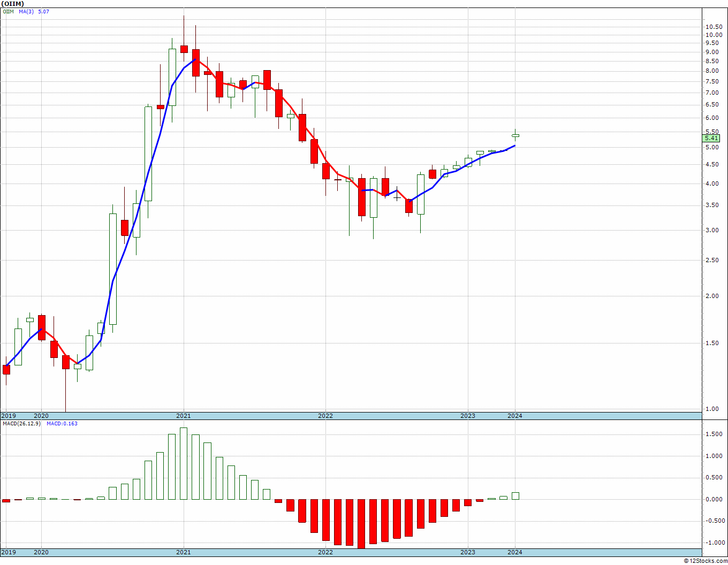This screenshot has height=565, width=728.
Task: Click 7.00 on the price axis
Action: 711,93
